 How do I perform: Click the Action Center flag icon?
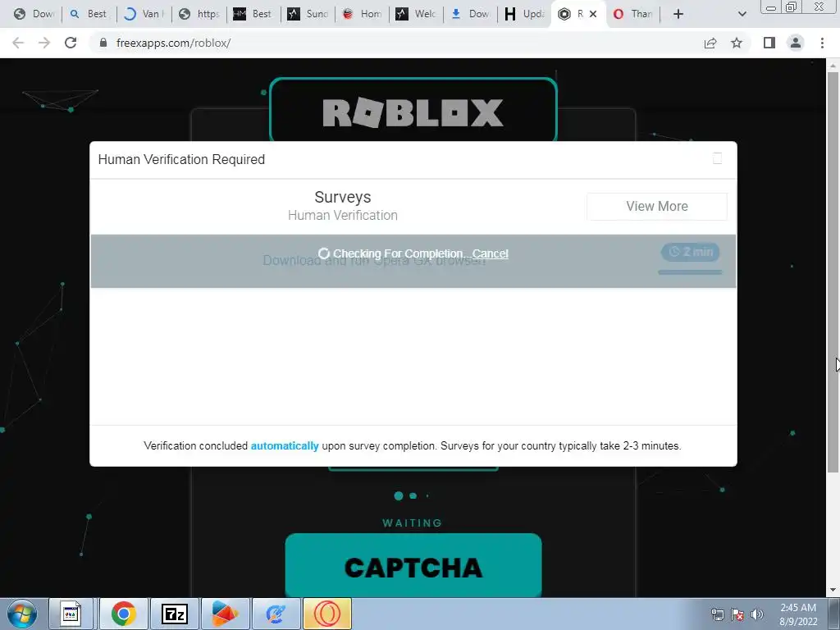(737, 614)
